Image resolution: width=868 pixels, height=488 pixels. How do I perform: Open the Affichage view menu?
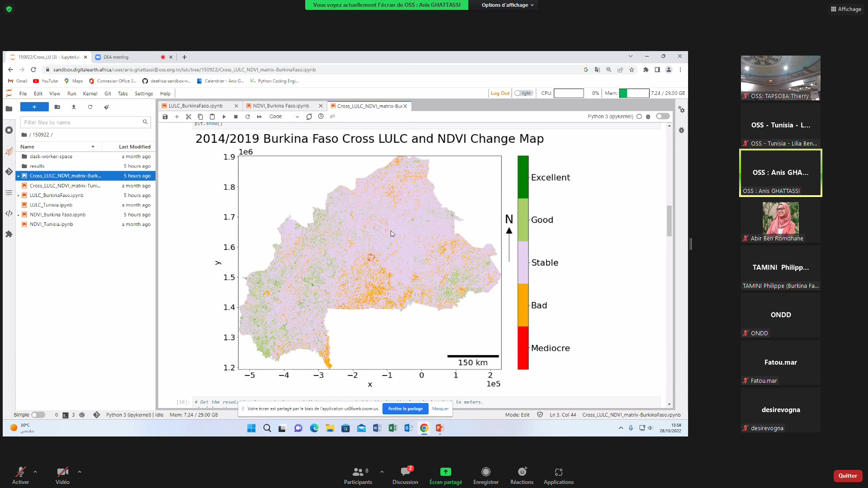[x=846, y=9]
